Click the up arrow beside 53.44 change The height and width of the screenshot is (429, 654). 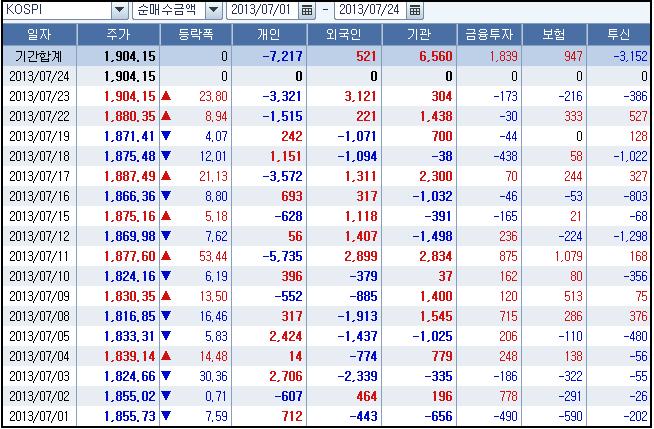[166, 256]
